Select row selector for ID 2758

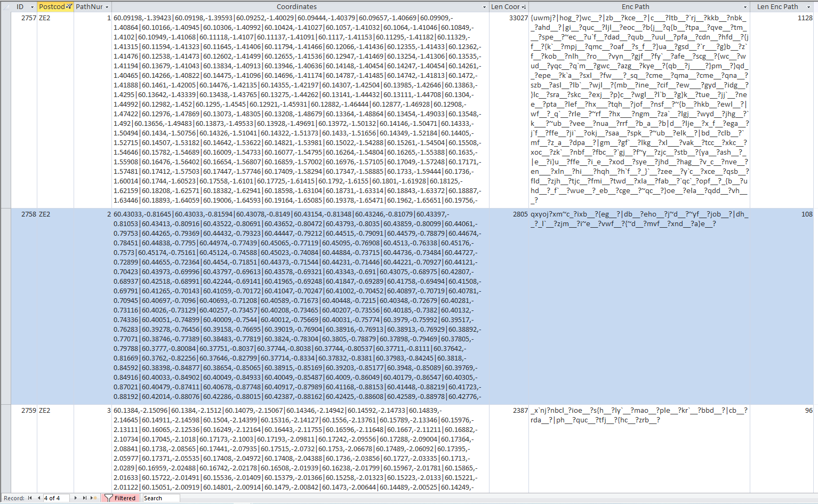coord(5,306)
